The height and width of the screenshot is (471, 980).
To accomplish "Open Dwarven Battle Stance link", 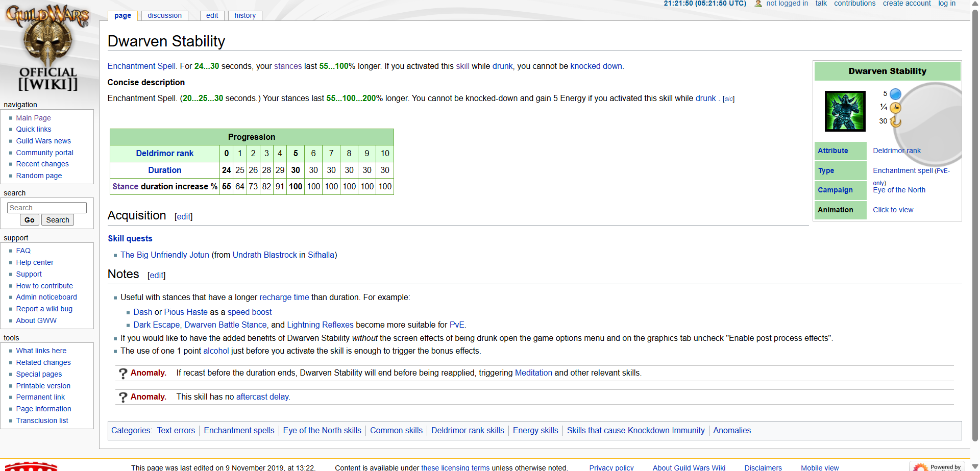I will pos(226,325).
